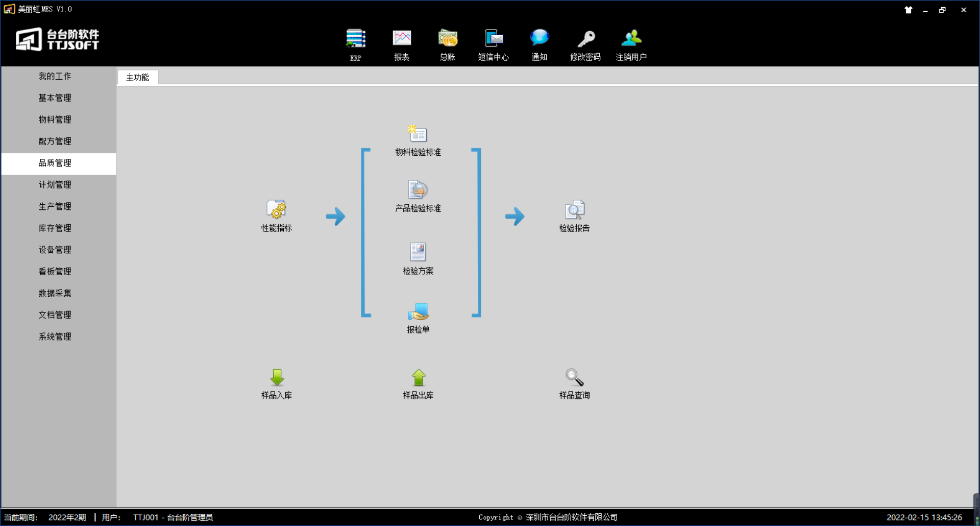Open the 检验报告 inspection report
The image size is (980, 526).
pyautogui.click(x=575, y=210)
